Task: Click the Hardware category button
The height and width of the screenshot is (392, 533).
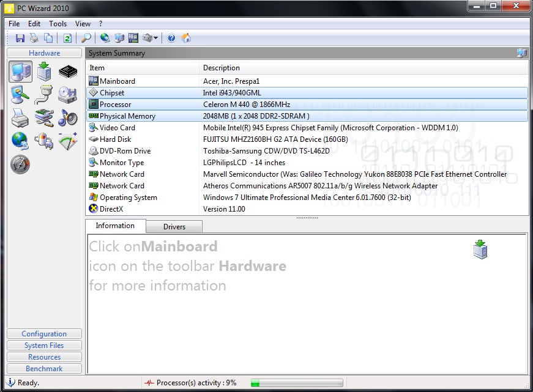Action: coord(44,53)
